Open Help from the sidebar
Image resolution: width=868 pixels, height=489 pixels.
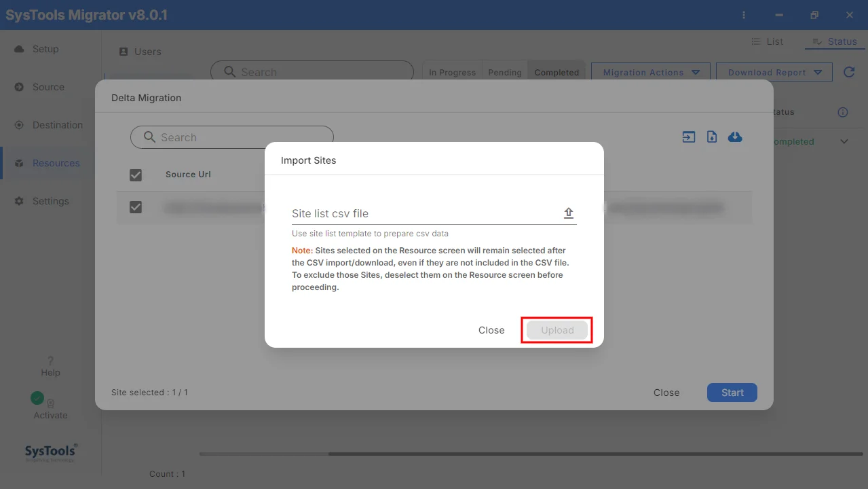[x=50, y=366]
